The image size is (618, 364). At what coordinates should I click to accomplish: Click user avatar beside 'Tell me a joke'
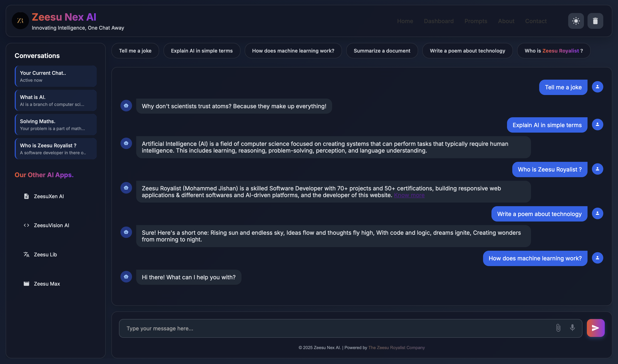click(x=598, y=87)
